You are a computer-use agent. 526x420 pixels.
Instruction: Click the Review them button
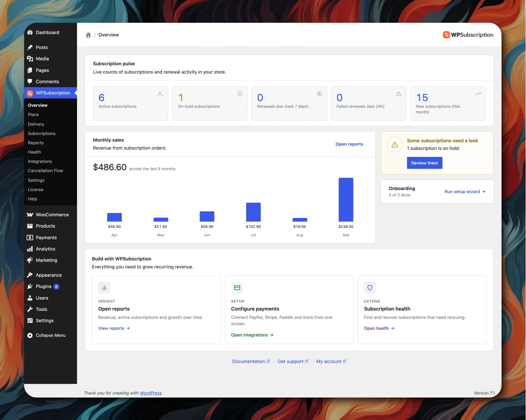[x=425, y=163]
